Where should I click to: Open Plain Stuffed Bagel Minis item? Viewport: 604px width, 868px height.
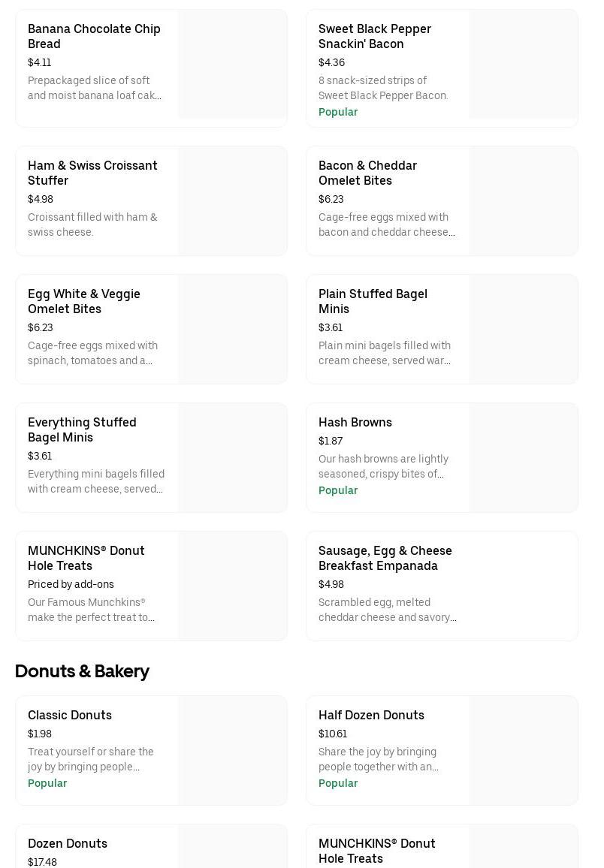(373, 301)
